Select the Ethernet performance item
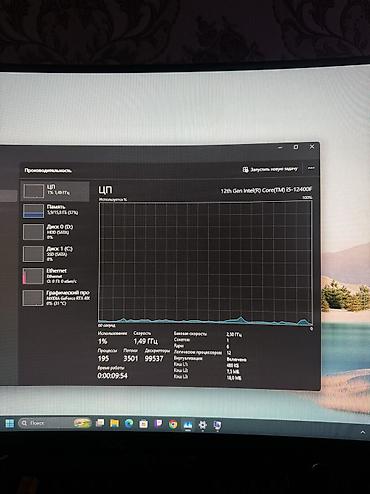Image resolution: width=370 pixels, height=494 pixels. pyautogui.click(x=55, y=276)
